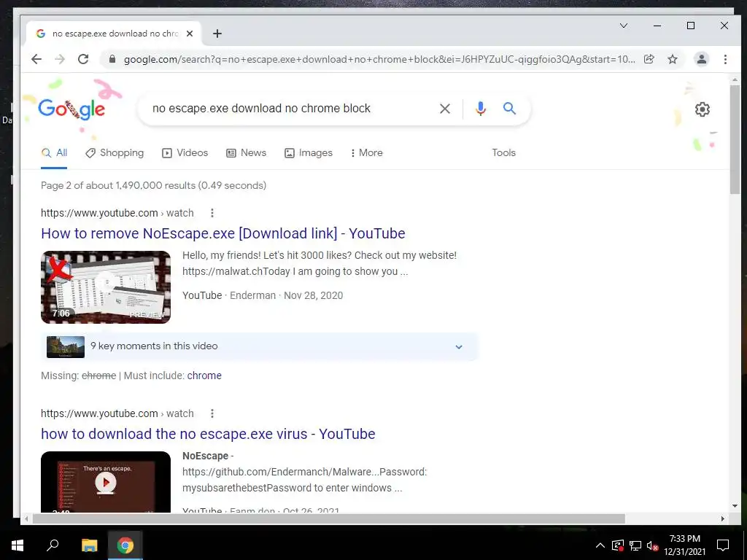The height and width of the screenshot is (560, 747).
Task: Switch to Images results
Action: pos(309,153)
